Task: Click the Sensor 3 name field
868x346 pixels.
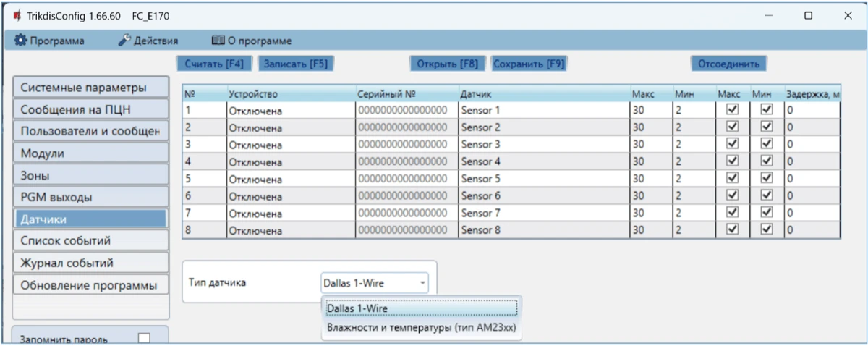Action: click(x=542, y=145)
